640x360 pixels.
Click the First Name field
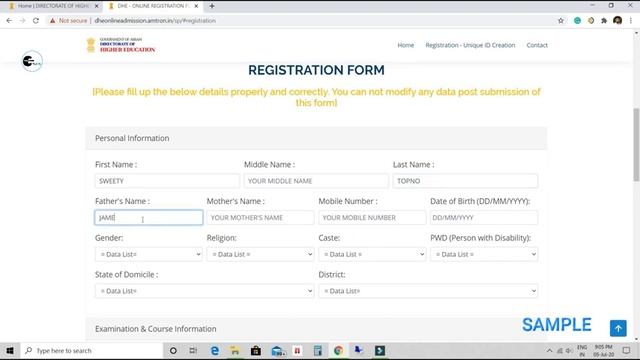(x=167, y=181)
